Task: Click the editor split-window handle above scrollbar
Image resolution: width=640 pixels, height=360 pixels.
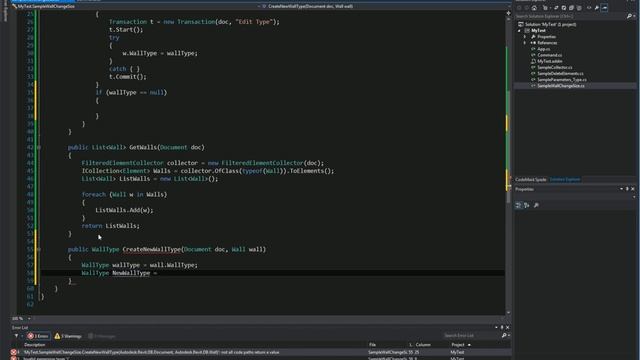Action: 508,13
